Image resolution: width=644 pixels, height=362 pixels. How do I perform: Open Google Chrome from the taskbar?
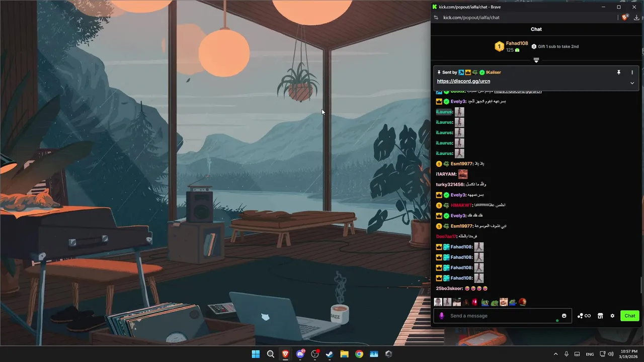click(x=359, y=354)
